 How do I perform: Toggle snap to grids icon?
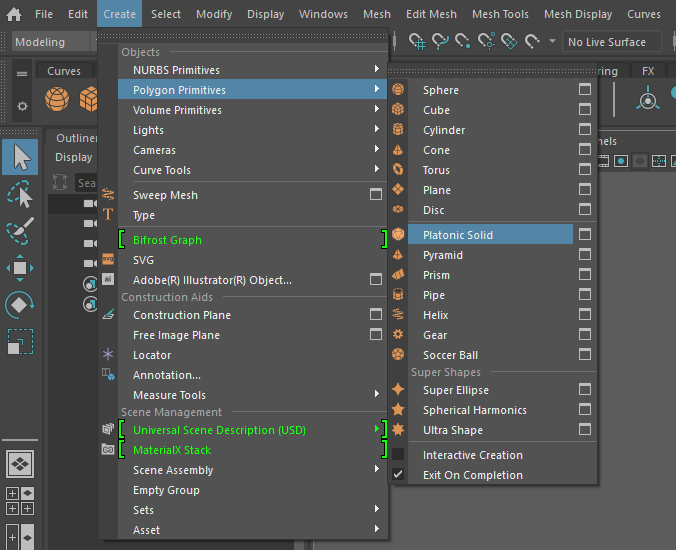pos(417,41)
